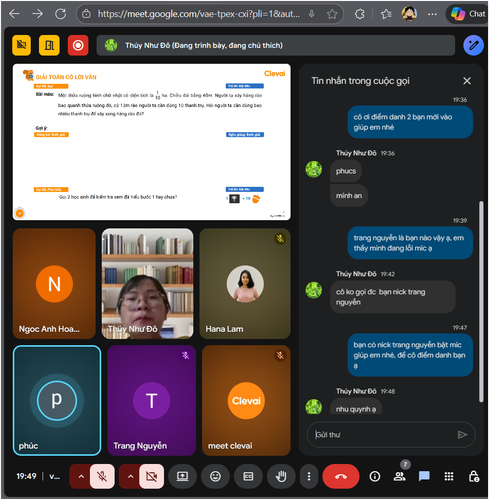This screenshot has height=500, width=489.
Task: Open the activities grid icon
Action: [449, 476]
